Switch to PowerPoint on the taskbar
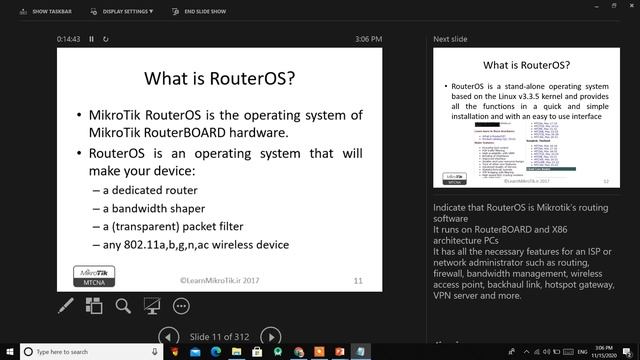 pos(340,351)
